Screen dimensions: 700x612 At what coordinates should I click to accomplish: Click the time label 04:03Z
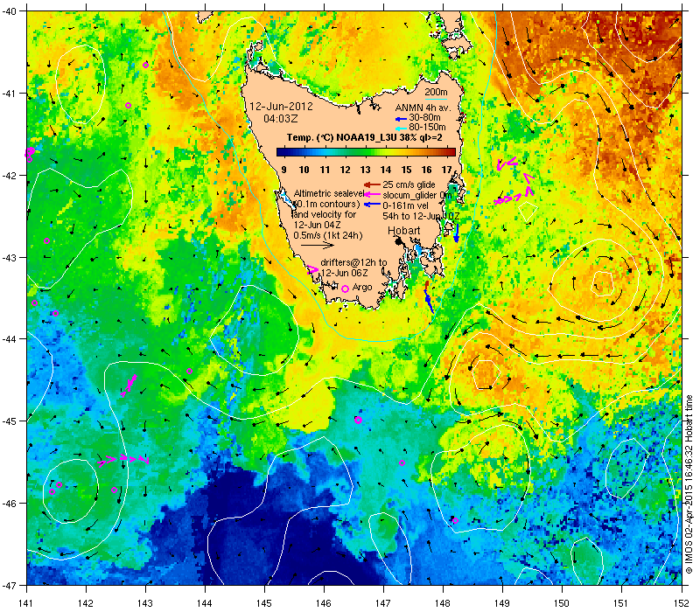tap(280, 119)
